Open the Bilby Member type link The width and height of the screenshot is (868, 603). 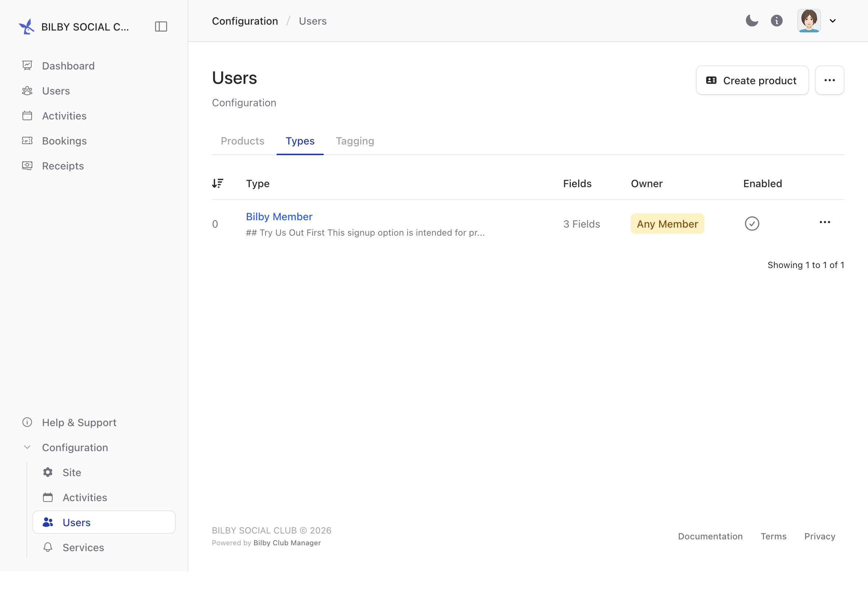[x=279, y=217]
